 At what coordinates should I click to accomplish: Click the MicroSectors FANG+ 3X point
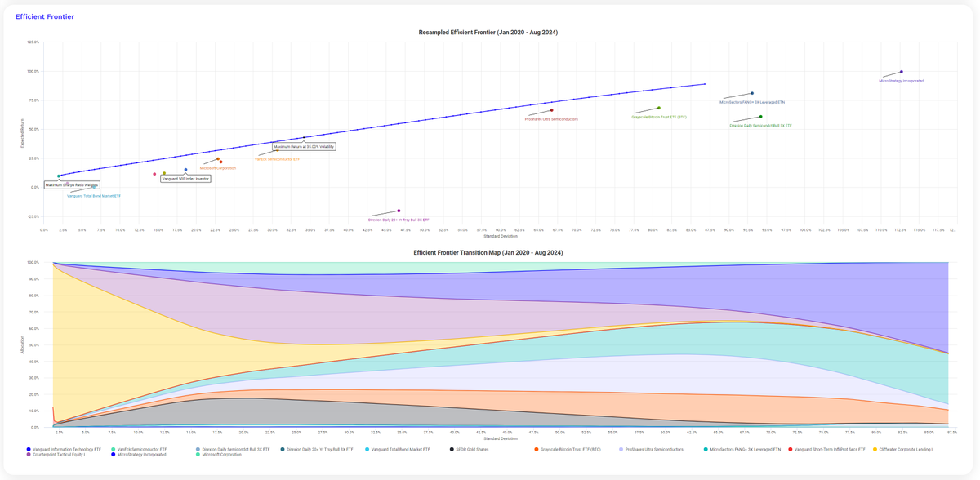tap(752, 93)
